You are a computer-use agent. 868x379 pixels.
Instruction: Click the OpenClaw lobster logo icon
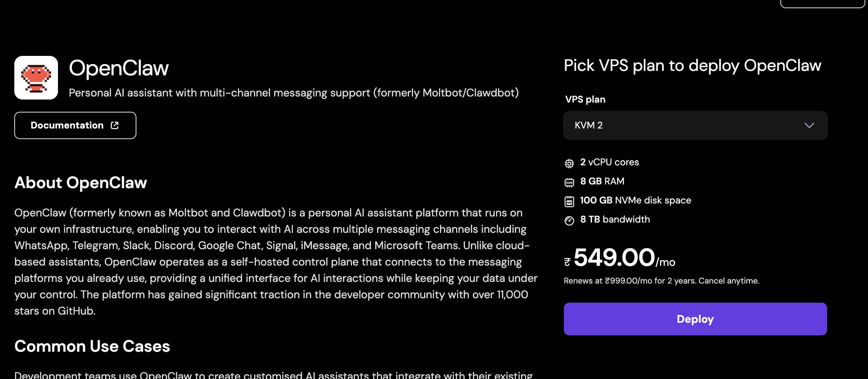tap(36, 78)
